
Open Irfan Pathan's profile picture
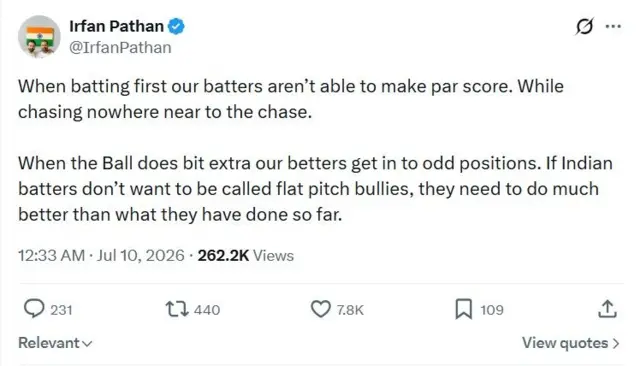click(x=39, y=36)
